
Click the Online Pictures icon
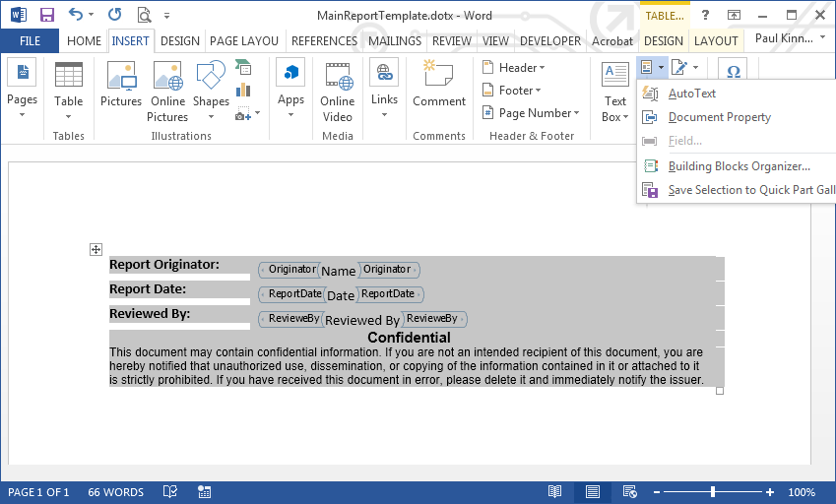(167, 92)
